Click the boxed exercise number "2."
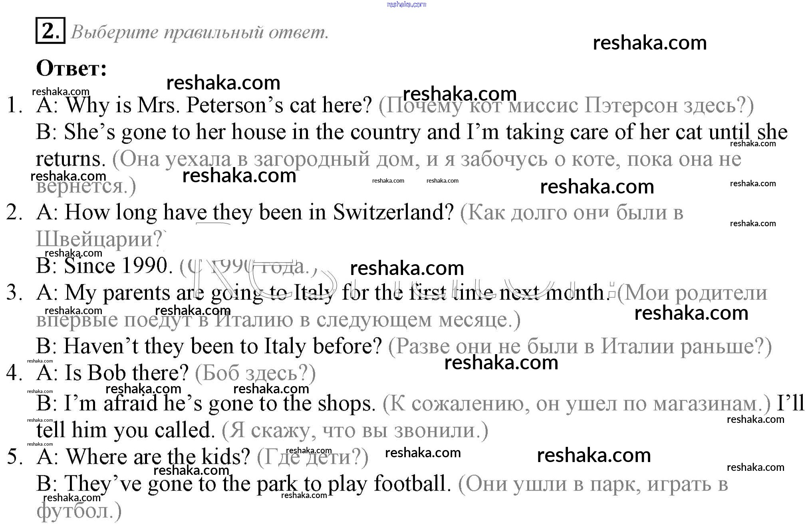Image resolution: width=812 pixels, height=528 pixels. (50, 31)
